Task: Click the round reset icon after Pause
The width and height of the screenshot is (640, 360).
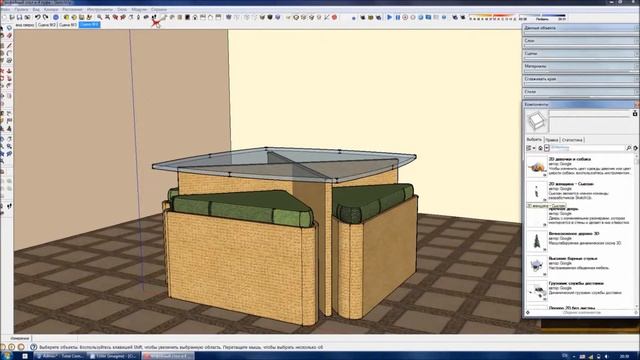Action: tap(405, 17)
